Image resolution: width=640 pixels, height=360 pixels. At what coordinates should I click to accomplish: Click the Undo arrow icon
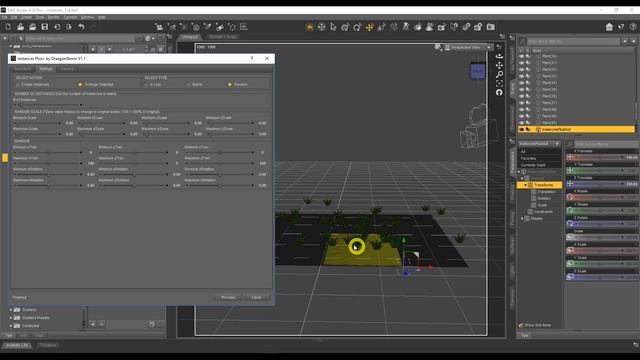[81, 27]
